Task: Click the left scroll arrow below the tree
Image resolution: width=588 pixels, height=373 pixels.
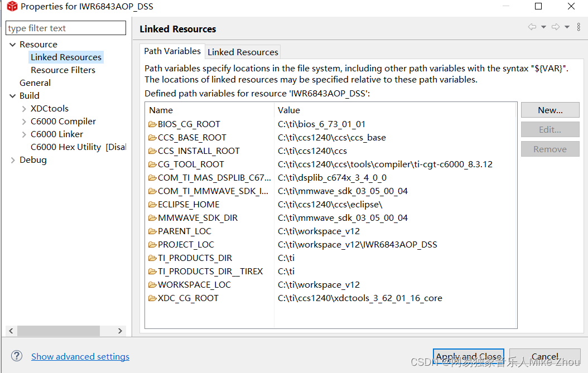Action: click(11, 331)
